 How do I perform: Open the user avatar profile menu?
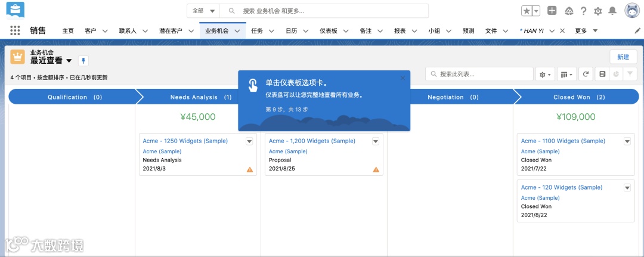pyautogui.click(x=632, y=11)
